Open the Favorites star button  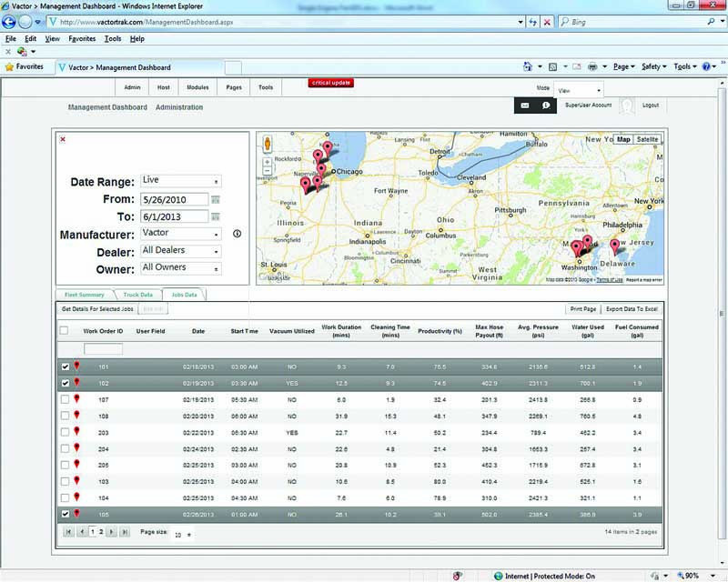point(25,66)
